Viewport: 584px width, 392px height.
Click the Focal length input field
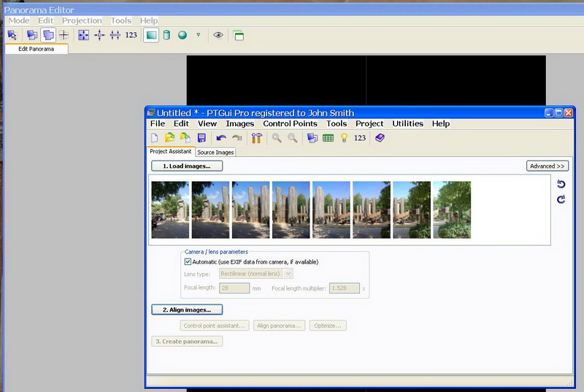pos(234,288)
